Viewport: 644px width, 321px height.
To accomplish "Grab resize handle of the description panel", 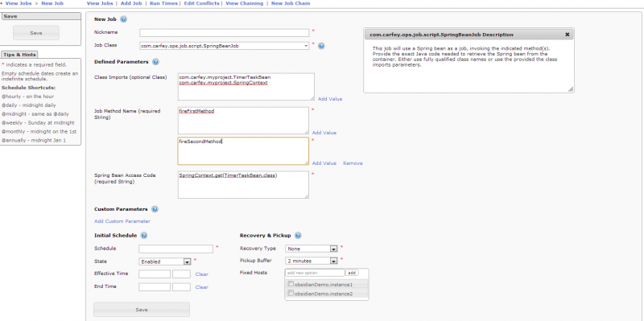I will point(571,89).
